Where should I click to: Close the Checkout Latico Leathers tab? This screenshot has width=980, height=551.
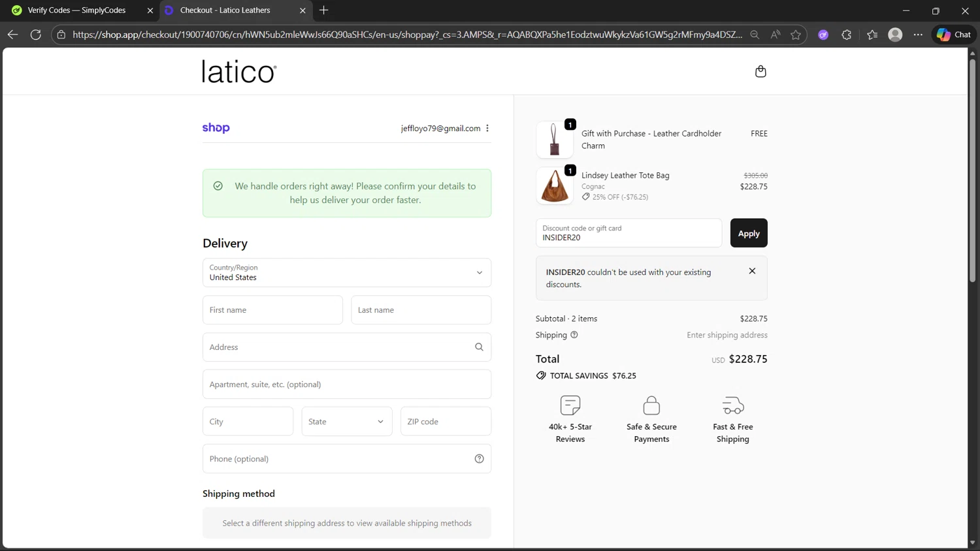click(x=302, y=10)
